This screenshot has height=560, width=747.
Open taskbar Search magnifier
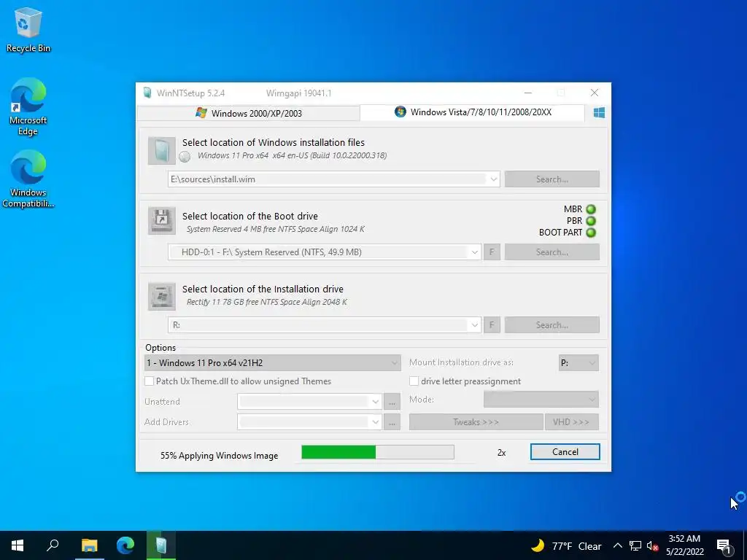[53, 545]
